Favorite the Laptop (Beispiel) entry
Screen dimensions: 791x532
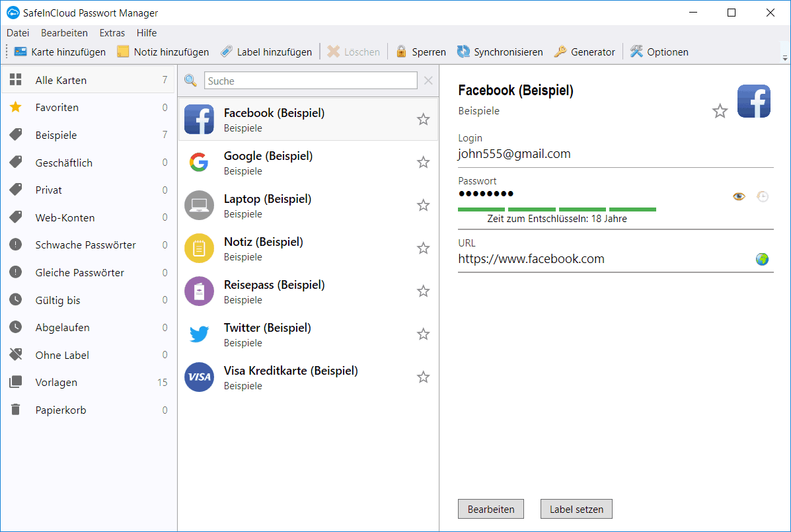423,206
